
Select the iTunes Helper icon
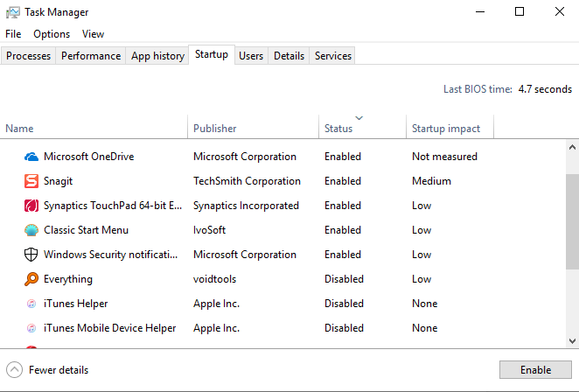coord(31,304)
